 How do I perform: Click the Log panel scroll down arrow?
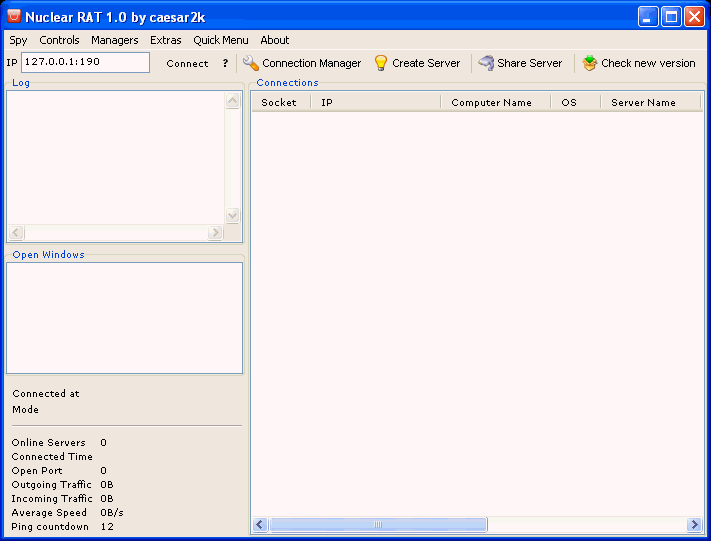233,215
